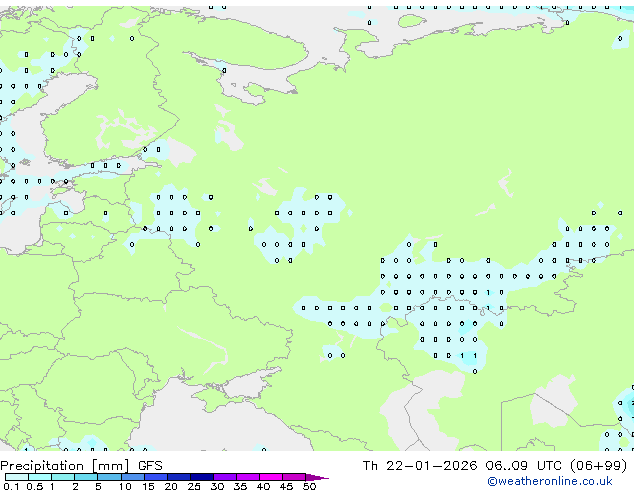Select the 0.5–1 mm legend color swatch

[40, 477]
